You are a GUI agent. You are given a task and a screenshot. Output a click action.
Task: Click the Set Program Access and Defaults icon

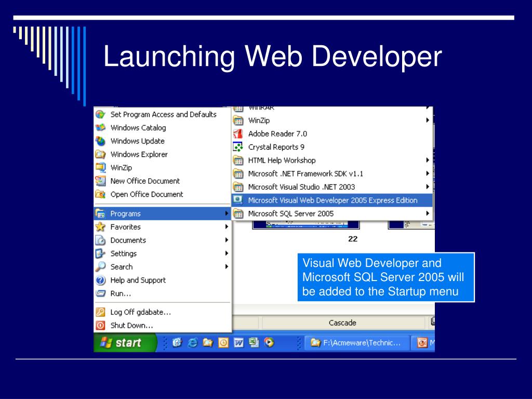(x=100, y=114)
